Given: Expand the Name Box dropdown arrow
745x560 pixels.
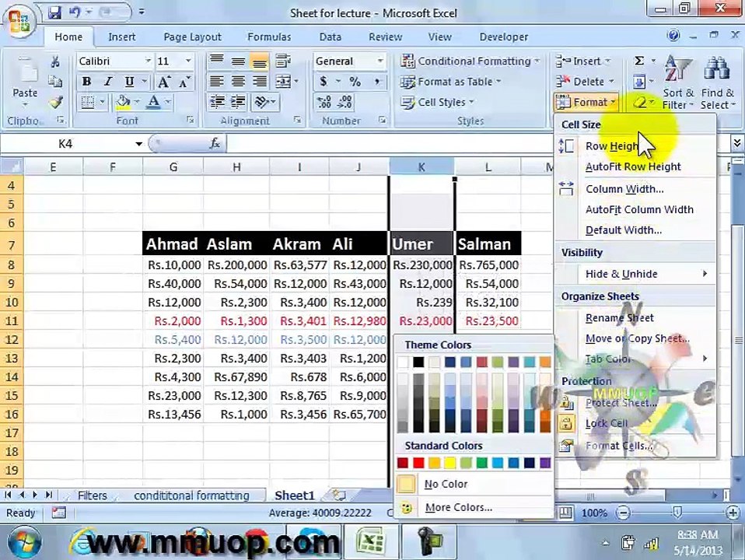Looking at the screenshot, I should pos(138,144).
